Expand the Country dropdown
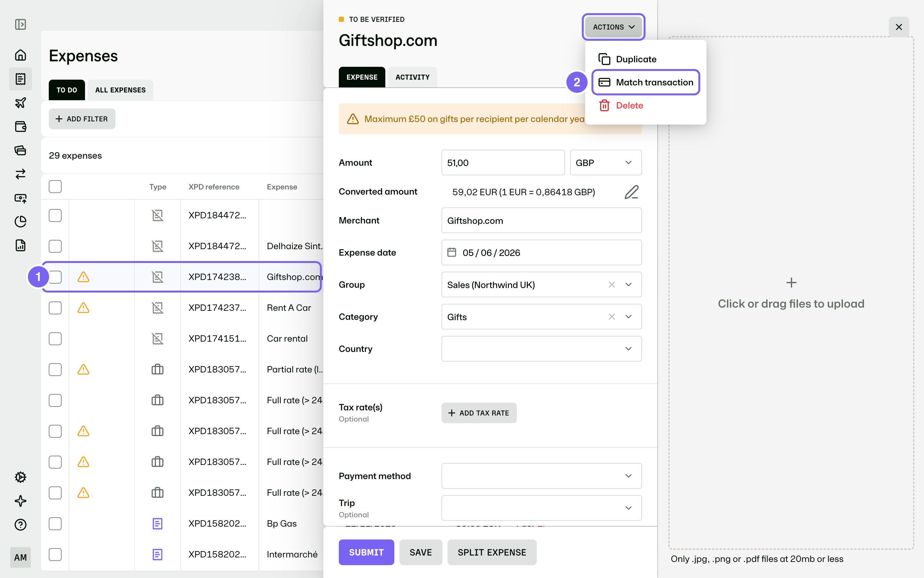 point(629,349)
